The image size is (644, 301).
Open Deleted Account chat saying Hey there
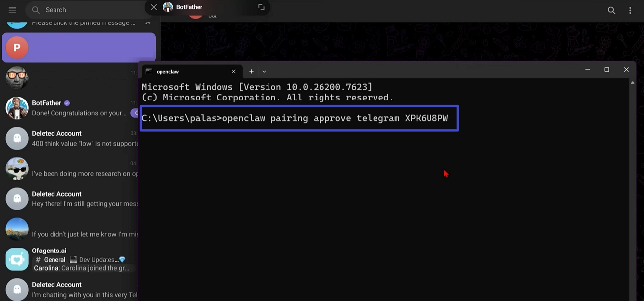tap(70, 199)
